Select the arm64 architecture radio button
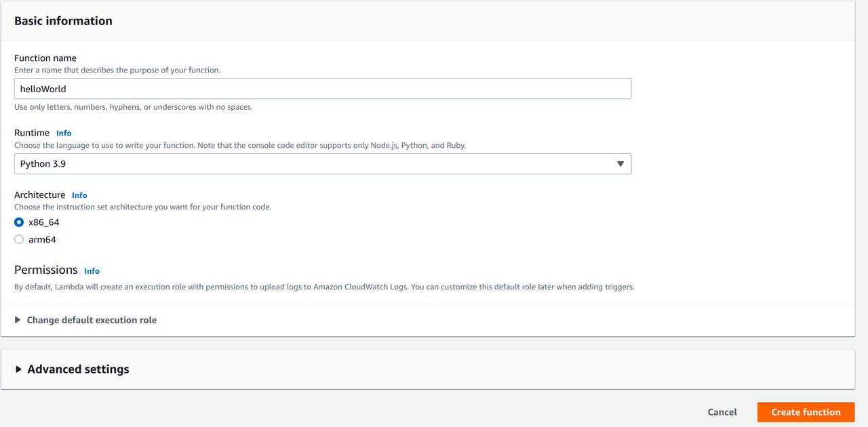This screenshot has width=868, height=427. 19,239
